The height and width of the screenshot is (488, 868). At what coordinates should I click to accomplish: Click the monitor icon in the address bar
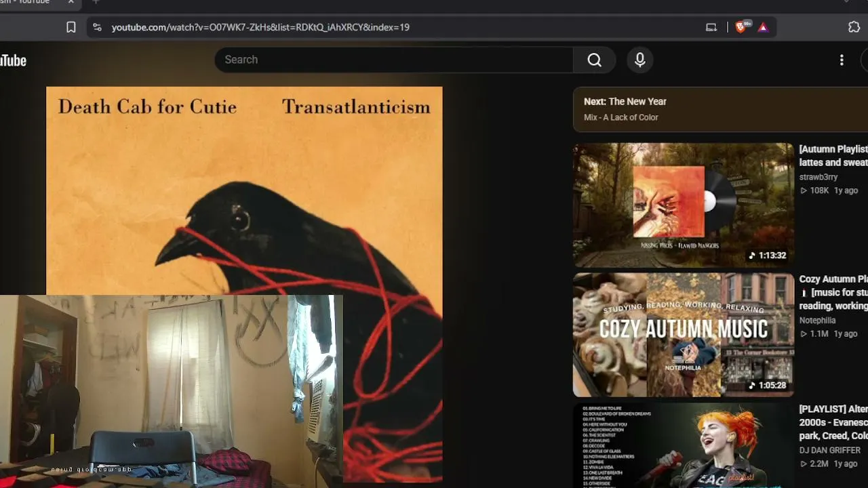(x=711, y=27)
